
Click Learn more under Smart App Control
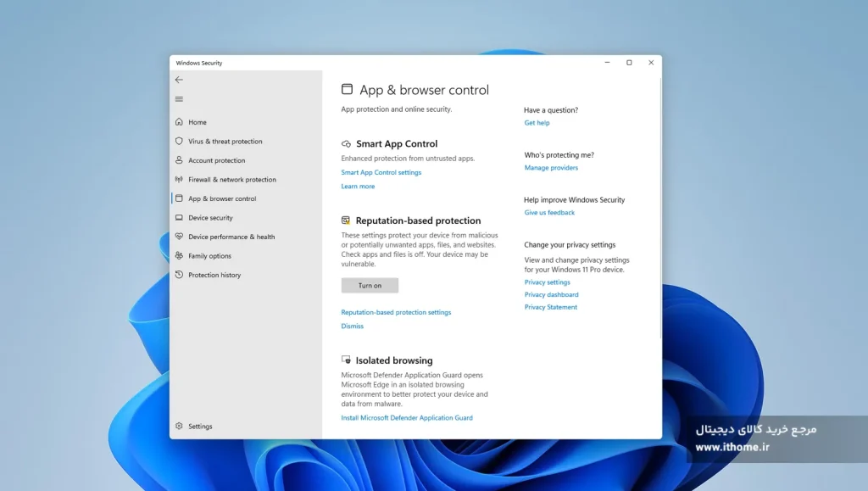[x=358, y=187]
